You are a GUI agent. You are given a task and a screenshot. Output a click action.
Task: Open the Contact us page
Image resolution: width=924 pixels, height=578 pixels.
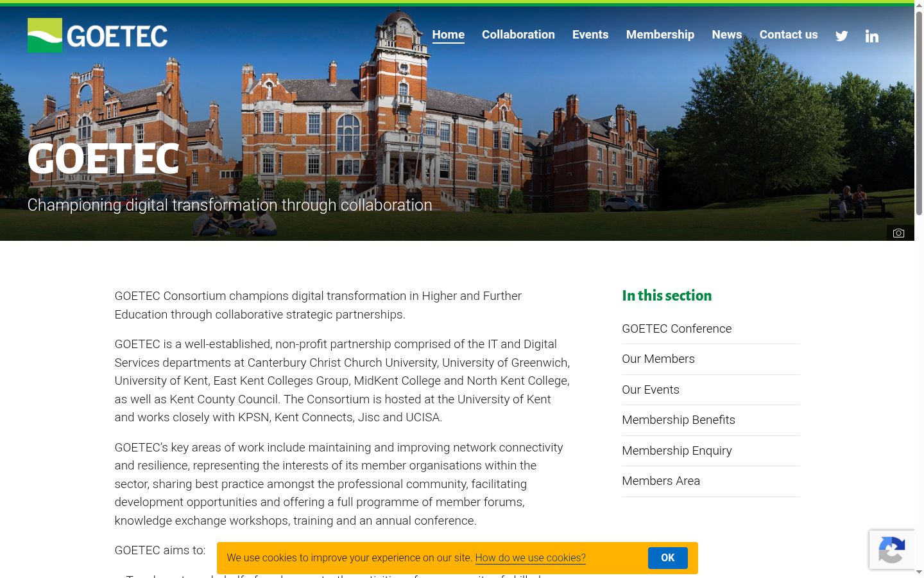tap(789, 35)
